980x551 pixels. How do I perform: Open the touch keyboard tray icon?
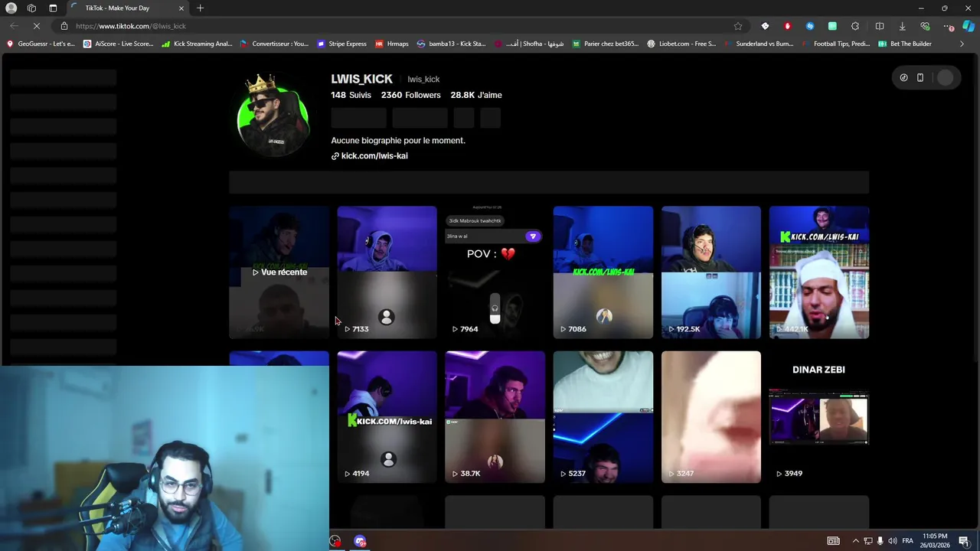click(833, 541)
